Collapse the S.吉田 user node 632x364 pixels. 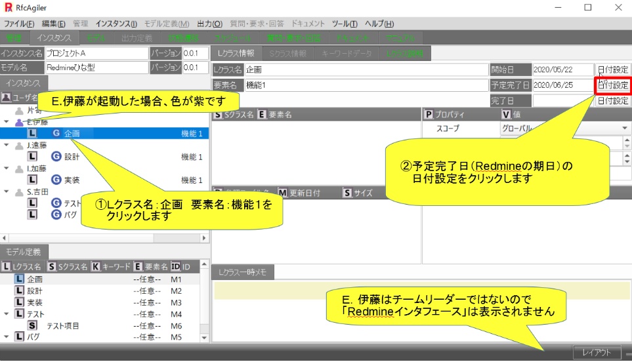(x=7, y=192)
